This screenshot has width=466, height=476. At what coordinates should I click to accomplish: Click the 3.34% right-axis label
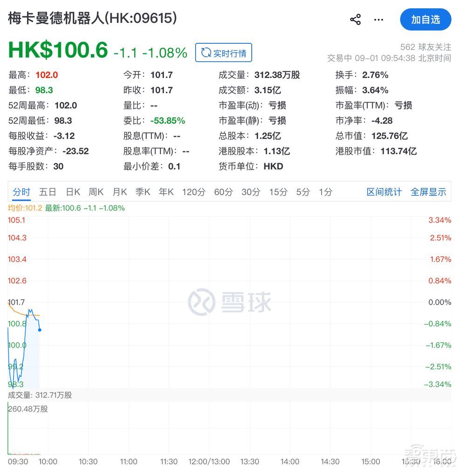[x=439, y=220]
